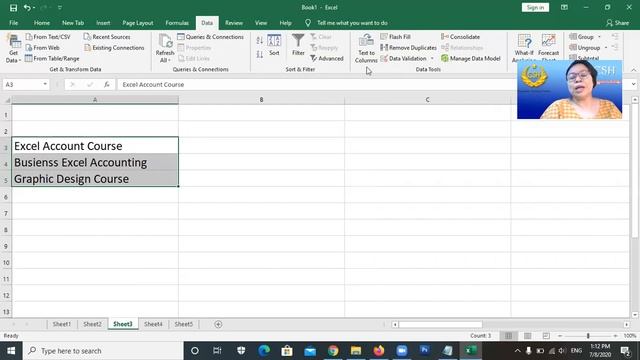Open Chrome from the taskbar
Screen dimensions: 640x360
pyautogui.click(x=333, y=351)
